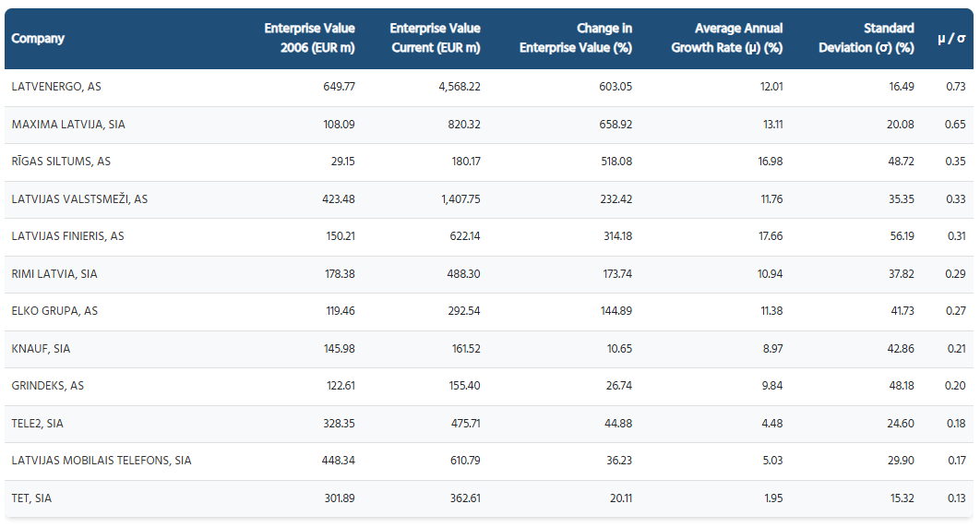This screenshot has width=980, height=528.
Task: Click LATVIJAS MOBILAIS TELEFONS, SIA
Action: (102, 461)
